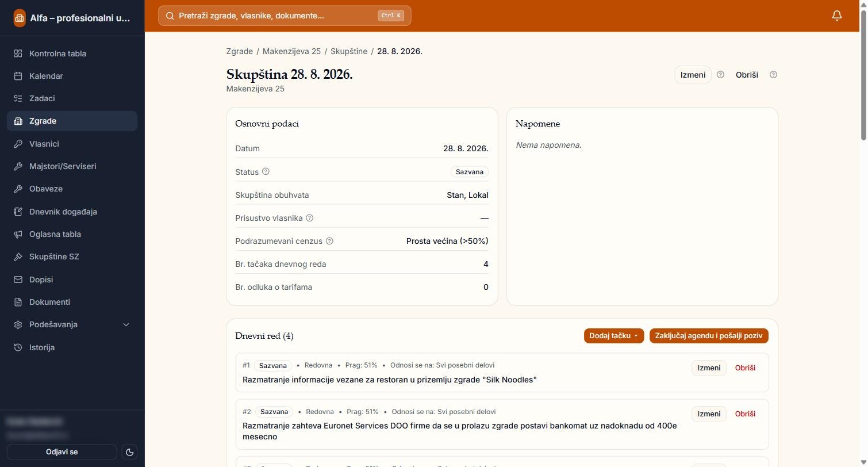
Task: Navigate to Dokumenti
Action: pos(72,302)
